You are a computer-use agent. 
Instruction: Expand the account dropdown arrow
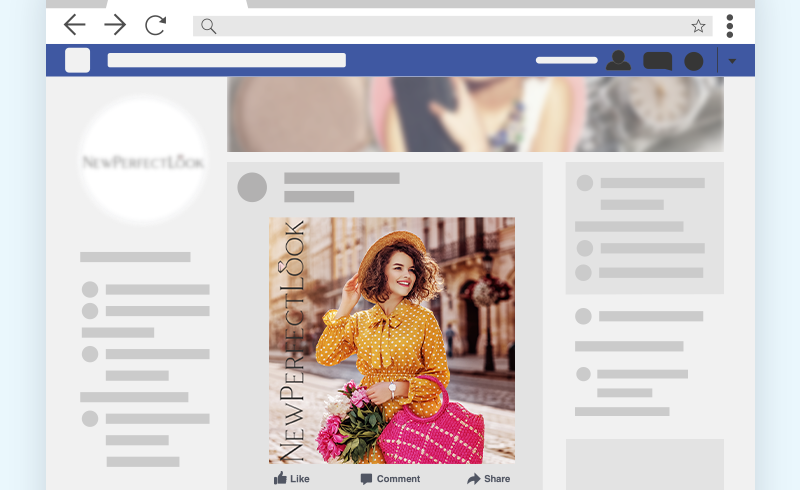[733, 61]
